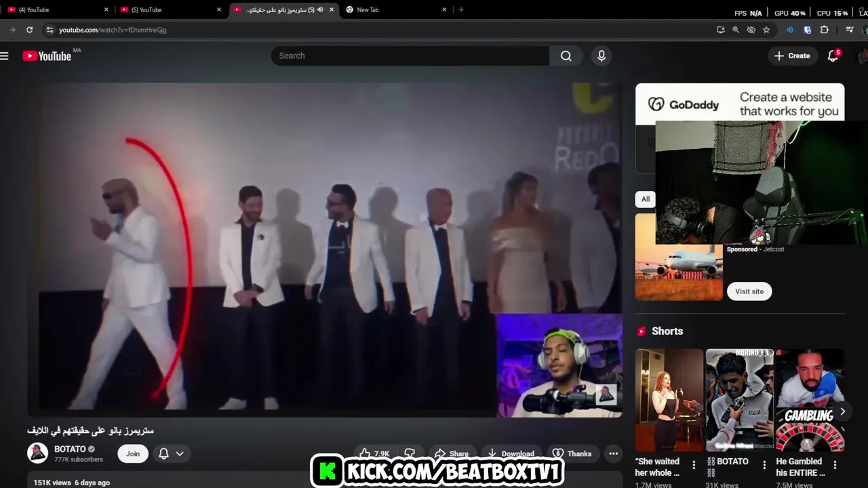This screenshot has height=488, width=868.
Task: Open the blue sound waves extension
Action: tap(790, 30)
